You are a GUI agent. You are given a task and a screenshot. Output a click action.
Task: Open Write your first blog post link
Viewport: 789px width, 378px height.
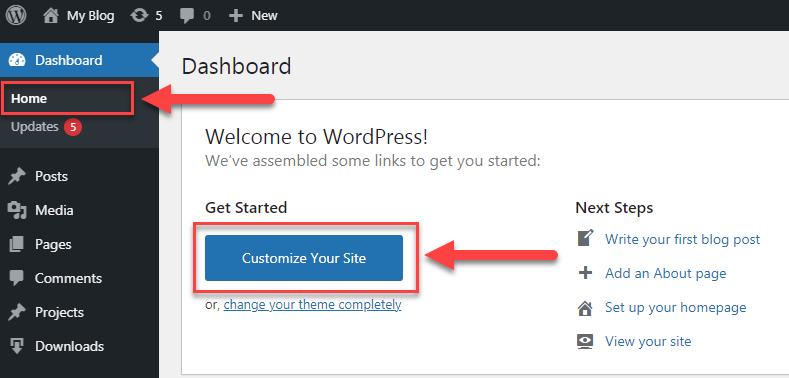coord(682,239)
